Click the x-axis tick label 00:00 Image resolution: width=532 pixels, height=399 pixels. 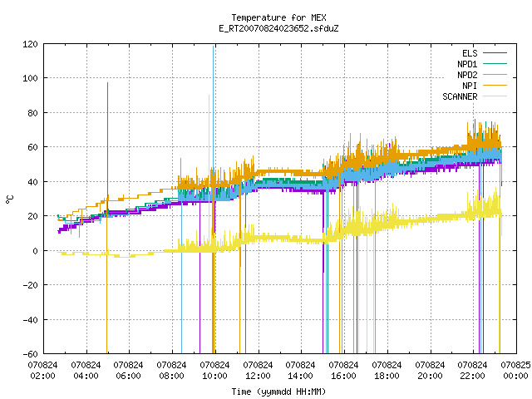point(515,376)
